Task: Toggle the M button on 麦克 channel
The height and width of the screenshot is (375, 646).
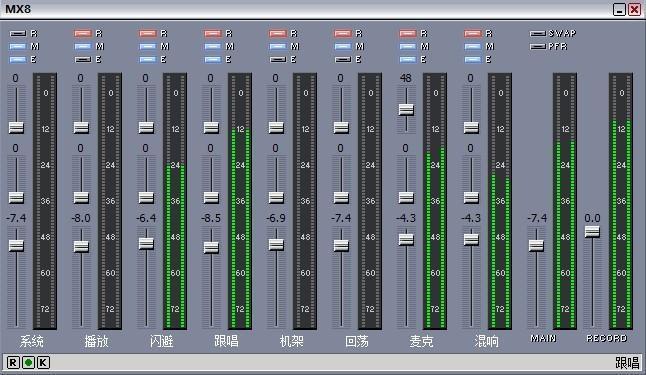Action: click(x=408, y=47)
